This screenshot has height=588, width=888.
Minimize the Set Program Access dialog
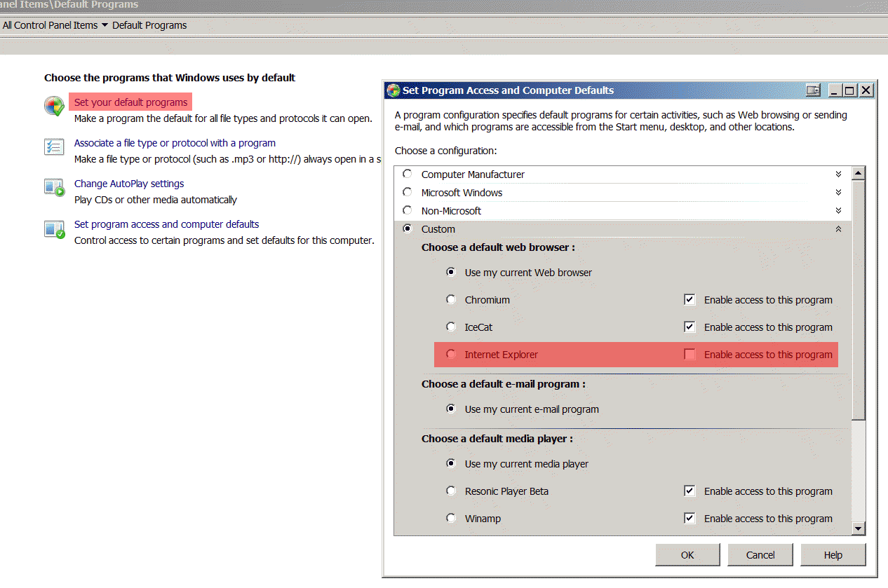click(x=835, y=90)
